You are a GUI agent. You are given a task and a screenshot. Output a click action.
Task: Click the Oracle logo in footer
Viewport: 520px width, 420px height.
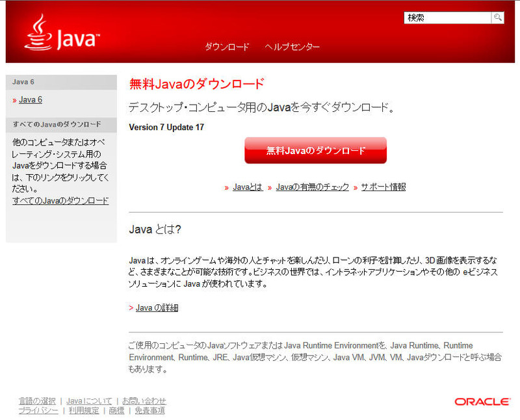point(482,402)
